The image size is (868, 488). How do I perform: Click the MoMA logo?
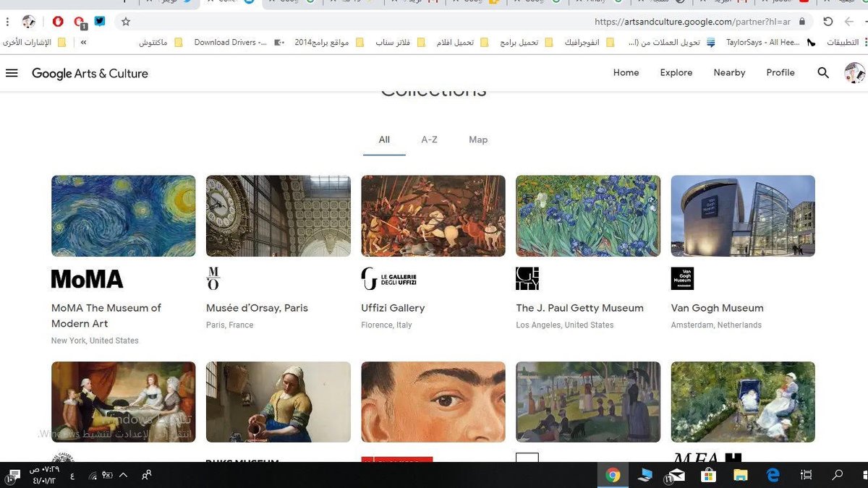[87, 279]
